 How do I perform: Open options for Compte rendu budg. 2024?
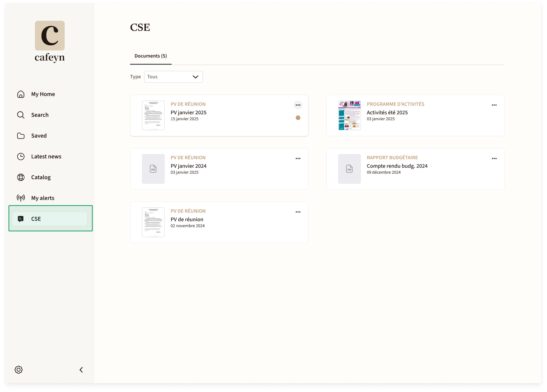tap(494, 159)
